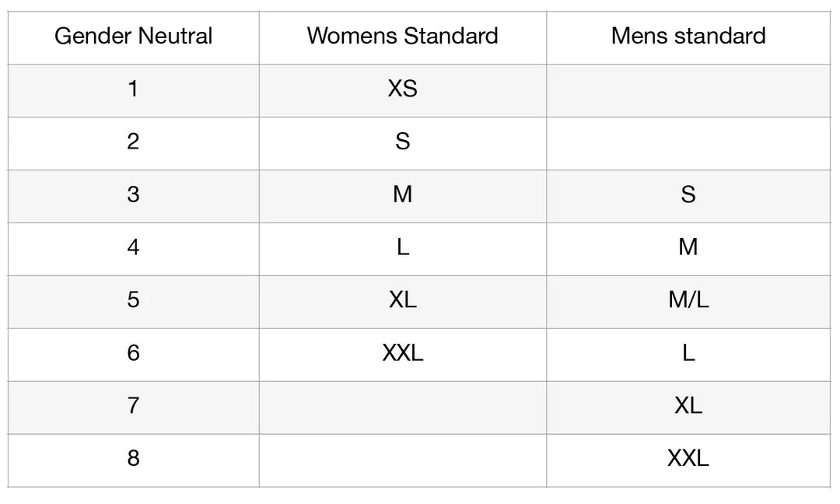Select the Gender Neutral cell containing 1
The width and height of the screenshot is (840, 504).
[x=133, y=89]
